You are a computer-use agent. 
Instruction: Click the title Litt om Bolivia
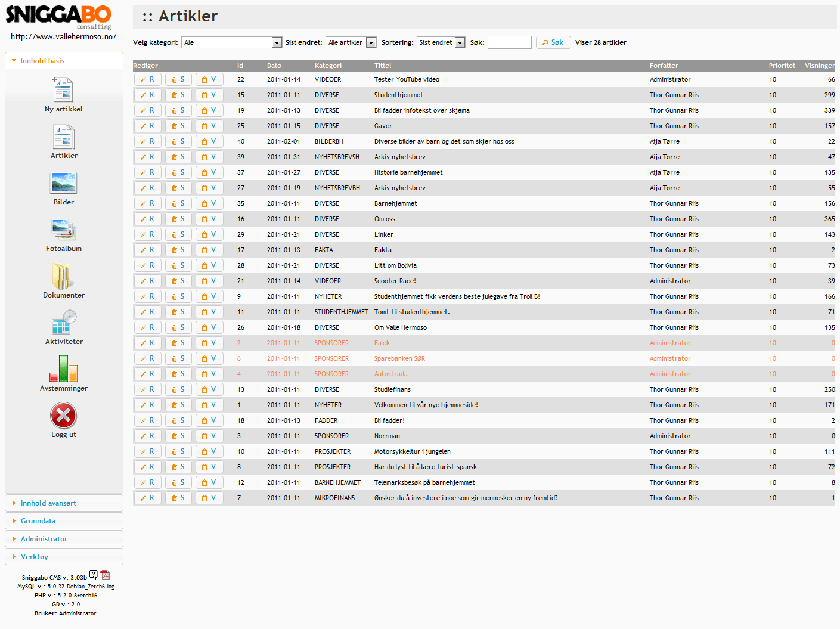click(x=395, y=265)
